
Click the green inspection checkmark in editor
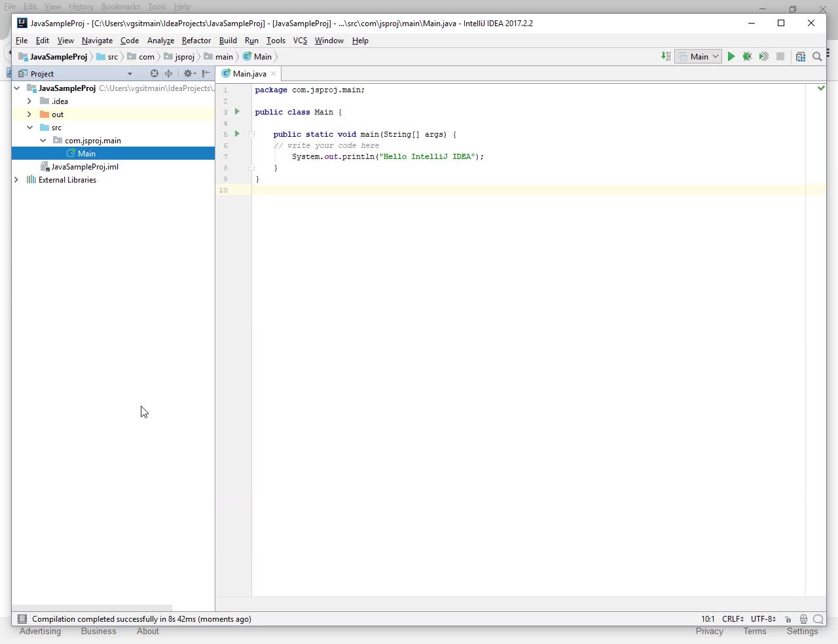coord(821,88)
